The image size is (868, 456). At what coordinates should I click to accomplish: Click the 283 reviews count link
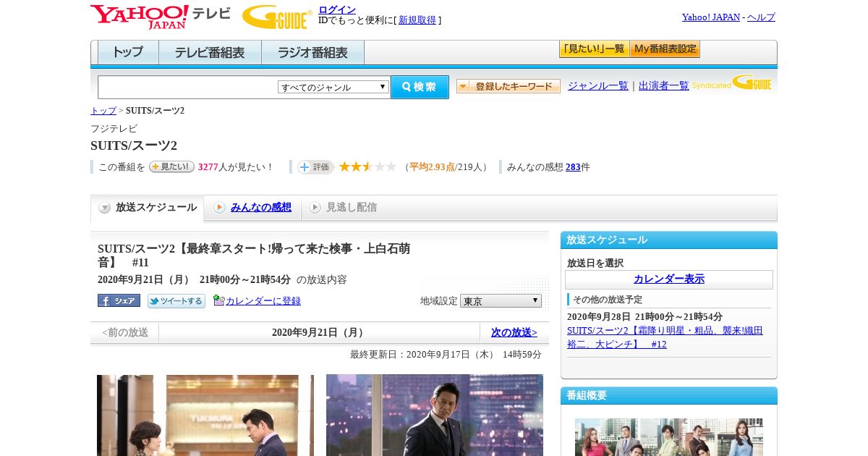573,167
